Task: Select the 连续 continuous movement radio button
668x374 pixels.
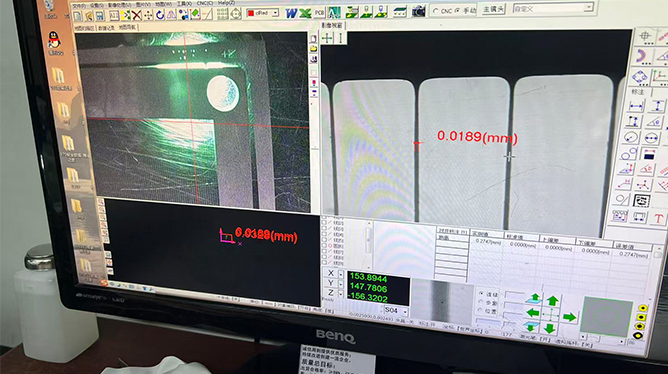Action: [x=481, y=293]
